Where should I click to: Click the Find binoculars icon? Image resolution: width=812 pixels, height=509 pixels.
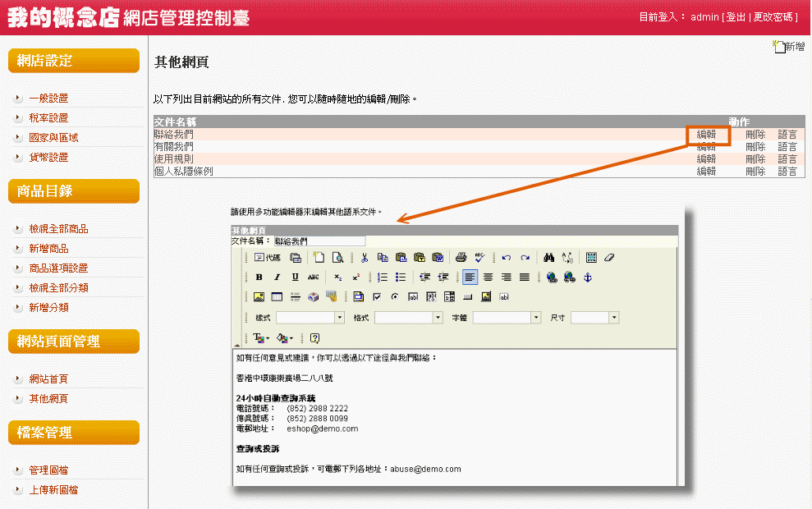(549, 258)
